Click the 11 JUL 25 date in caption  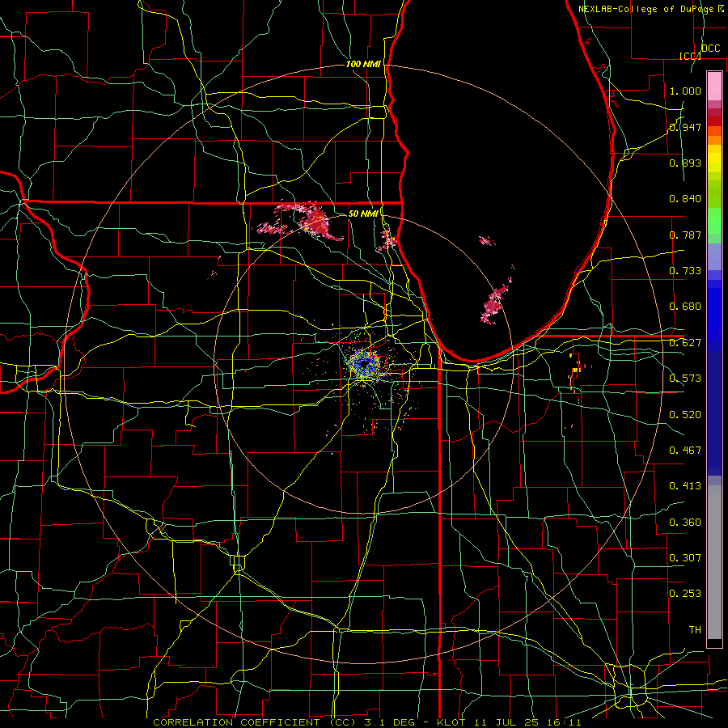(506, 722)
